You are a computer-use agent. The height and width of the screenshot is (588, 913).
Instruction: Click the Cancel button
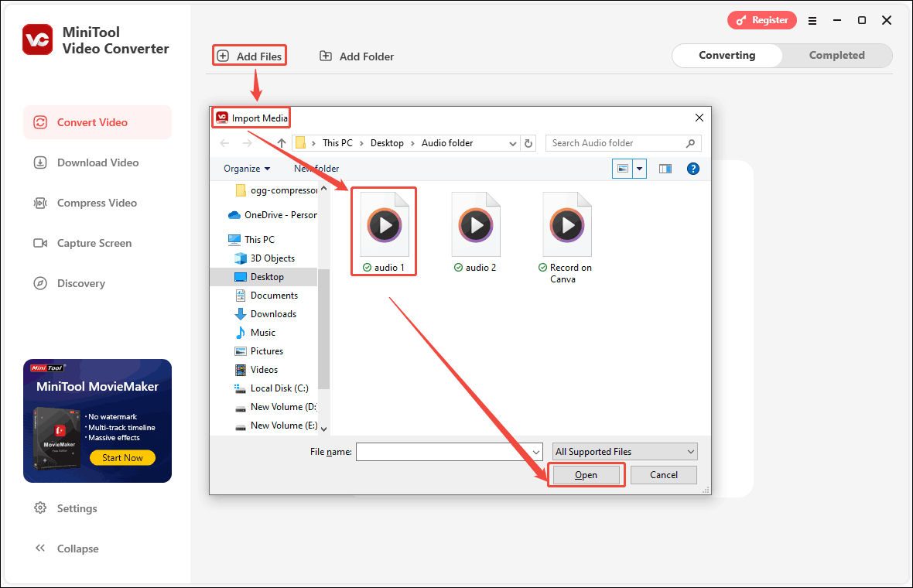[663, 475]
